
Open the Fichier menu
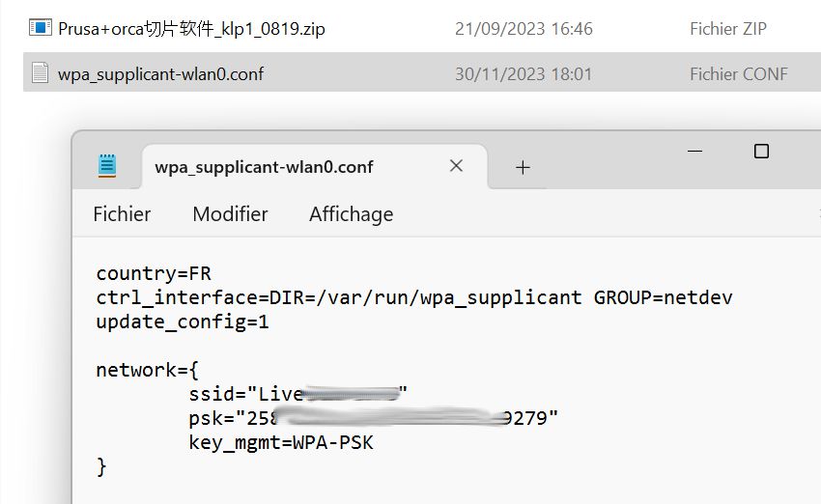tap(122, 214)
